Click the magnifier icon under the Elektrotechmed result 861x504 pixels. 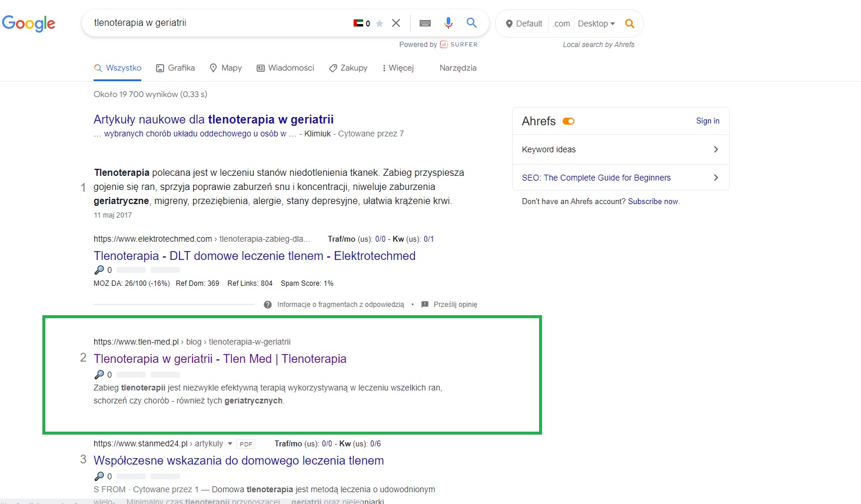coord(99,270)
